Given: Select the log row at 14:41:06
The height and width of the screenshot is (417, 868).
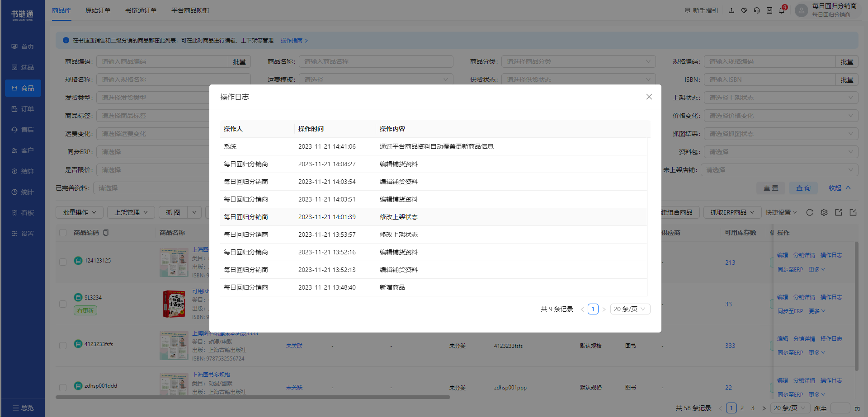Looking at the screenshot, I should (434, 146).
